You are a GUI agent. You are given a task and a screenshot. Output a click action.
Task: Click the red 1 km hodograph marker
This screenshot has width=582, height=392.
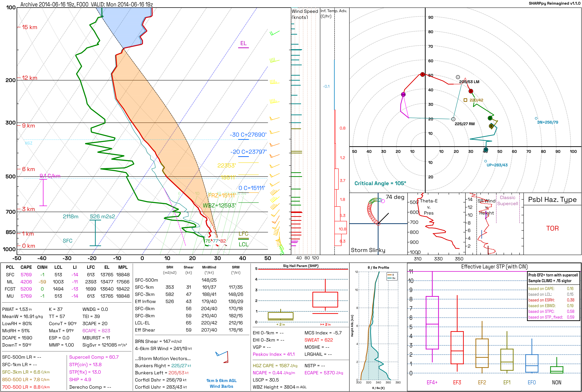(x=422, y=75)
